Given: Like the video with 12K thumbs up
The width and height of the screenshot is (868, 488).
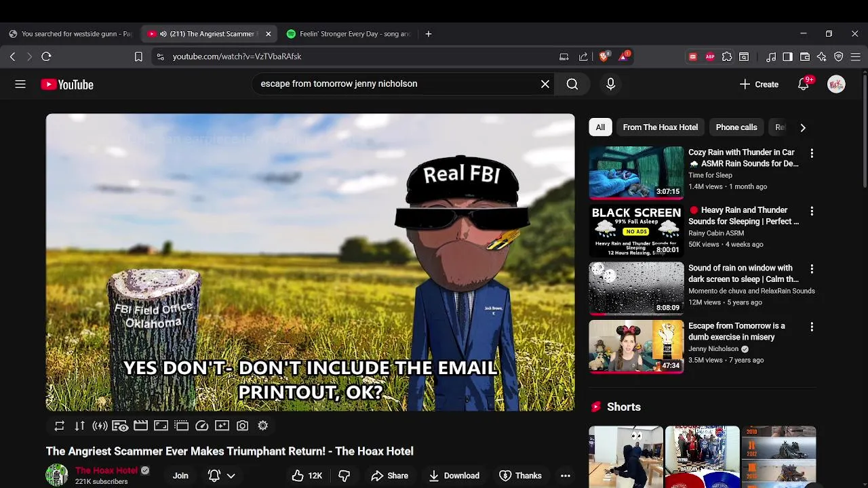Looking at the screenshot, I should coord(307,476).
